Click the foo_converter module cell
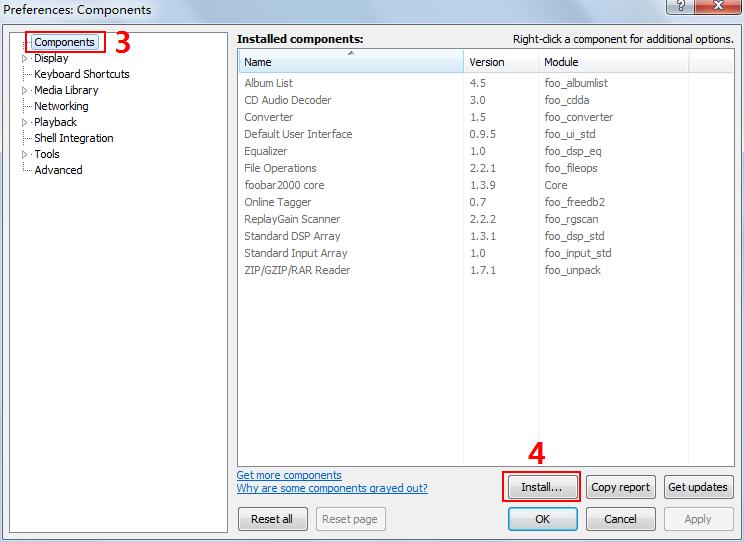The height and width of the screenshot is (542, 744). pos(578,117)
